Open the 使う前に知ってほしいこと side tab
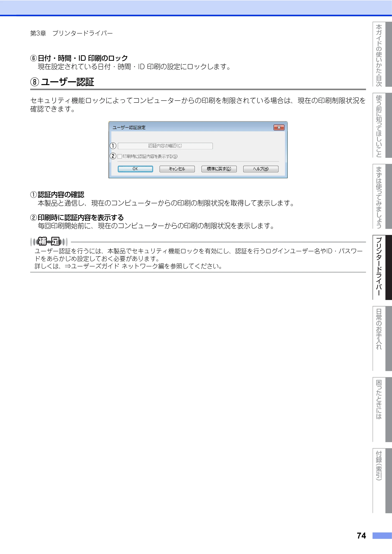 [x=382, y=125]
